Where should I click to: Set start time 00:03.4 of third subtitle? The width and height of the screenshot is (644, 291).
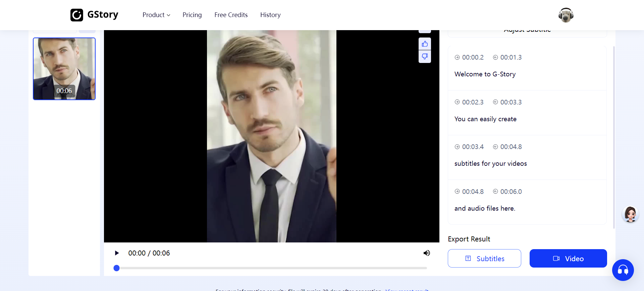(469, 147)
